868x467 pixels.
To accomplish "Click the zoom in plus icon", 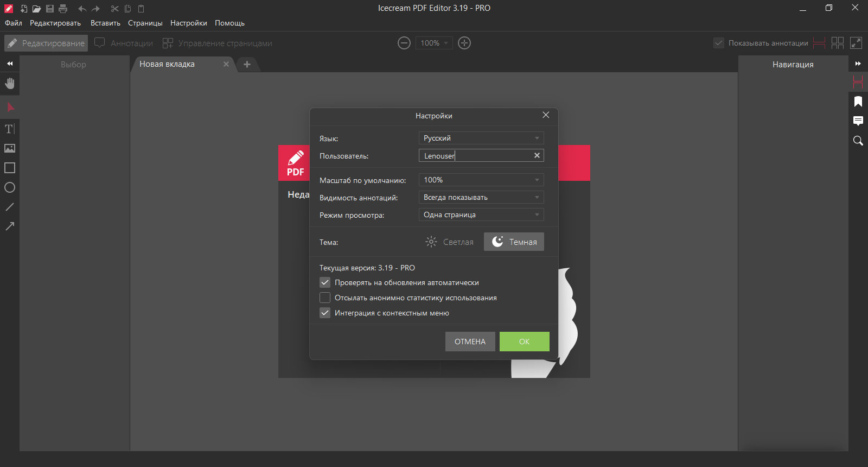I will pyautogui.click(x=464, y=43).
